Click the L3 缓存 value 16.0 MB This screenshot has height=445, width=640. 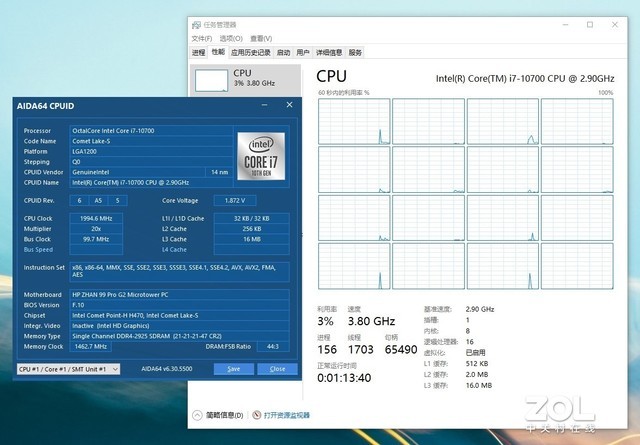tap(479, 385)
